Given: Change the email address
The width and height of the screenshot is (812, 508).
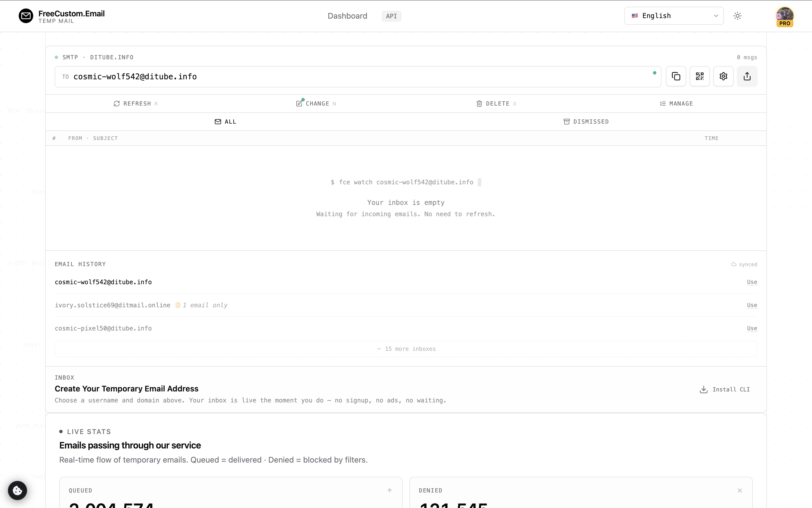Looking at the screenshot, I should (316, 104).
